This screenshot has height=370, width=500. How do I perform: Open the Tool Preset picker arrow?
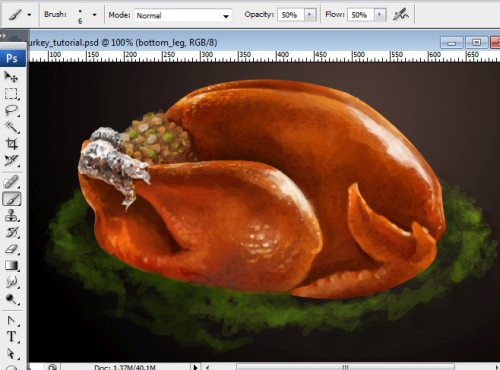coord(29,15)
